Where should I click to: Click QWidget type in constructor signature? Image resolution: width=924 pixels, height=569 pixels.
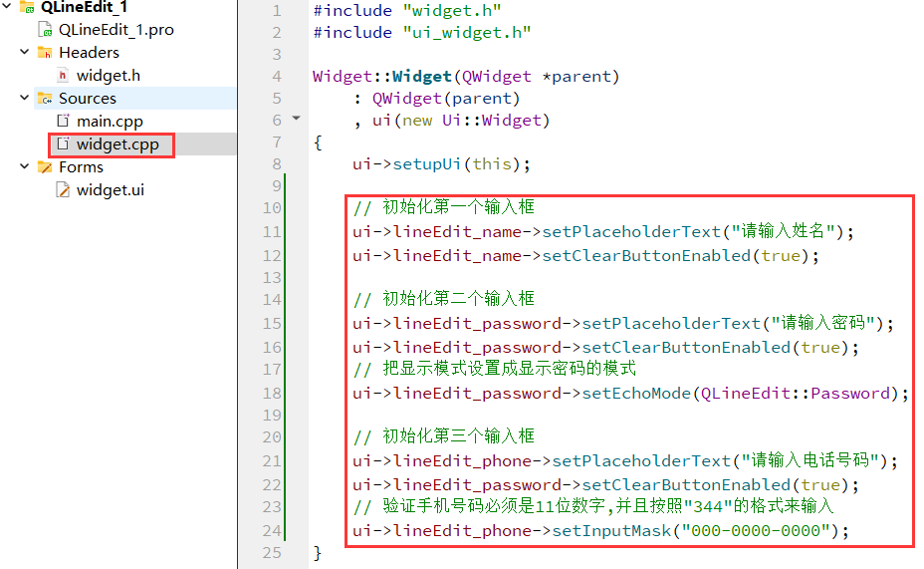pyautogui.click(x=497, y=76)
